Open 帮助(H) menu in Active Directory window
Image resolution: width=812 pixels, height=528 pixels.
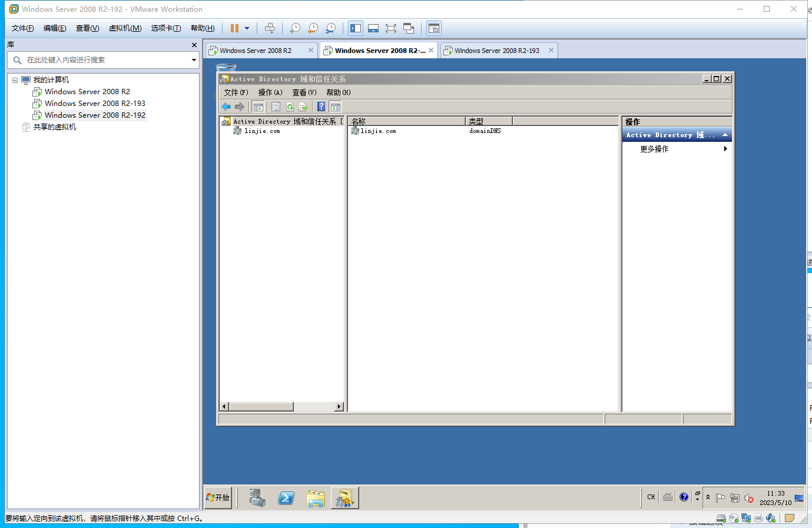(x=339, y=92)
